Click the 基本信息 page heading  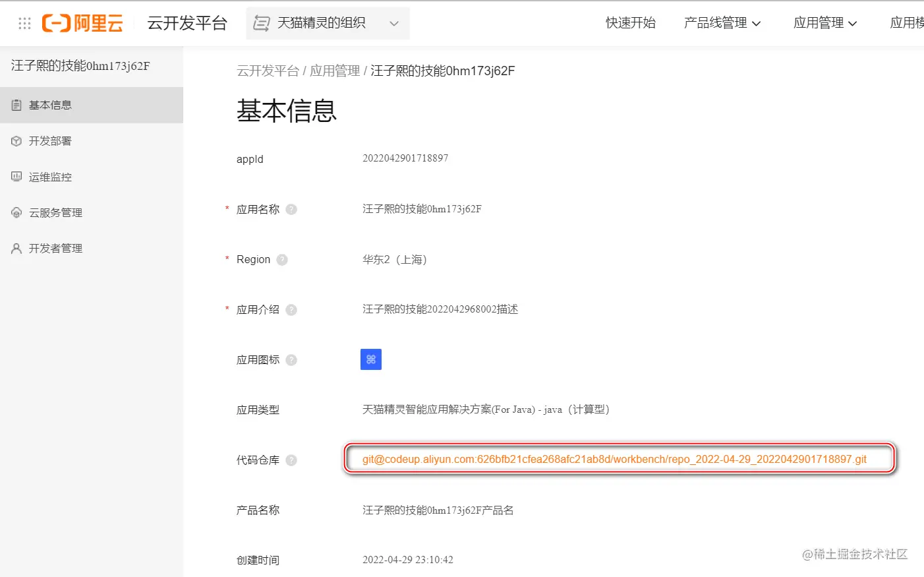click(287, 111)
